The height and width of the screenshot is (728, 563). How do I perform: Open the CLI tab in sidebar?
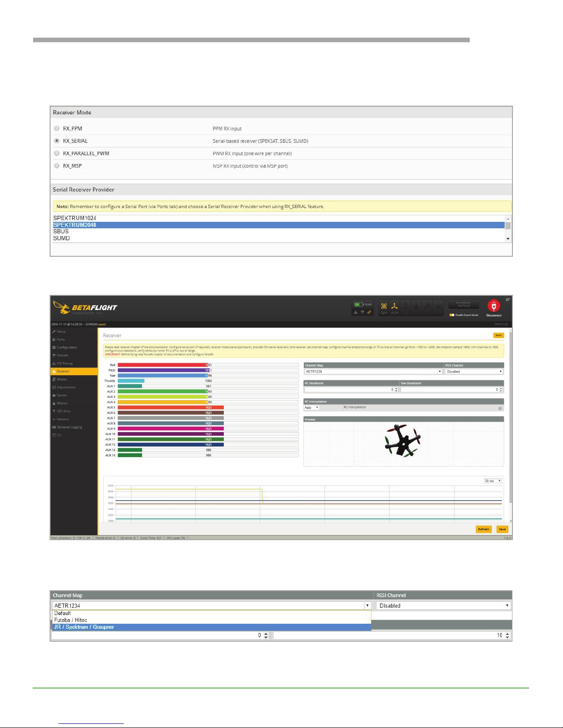click(74, 435)
